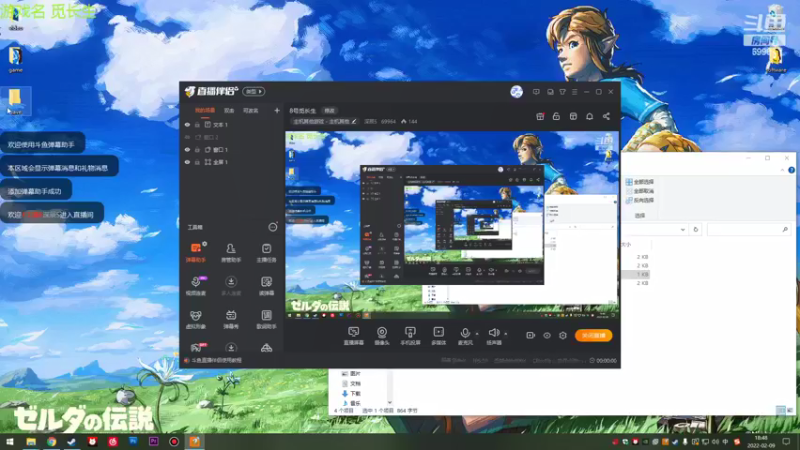Click the 扬声器 speaker icon

[x=493, y=333]
